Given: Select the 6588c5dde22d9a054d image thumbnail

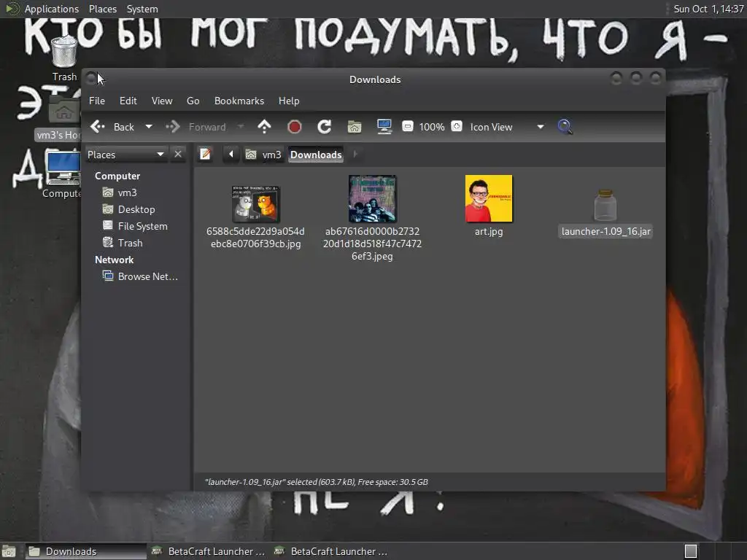Looking at the screenshot, I should 256,204.
